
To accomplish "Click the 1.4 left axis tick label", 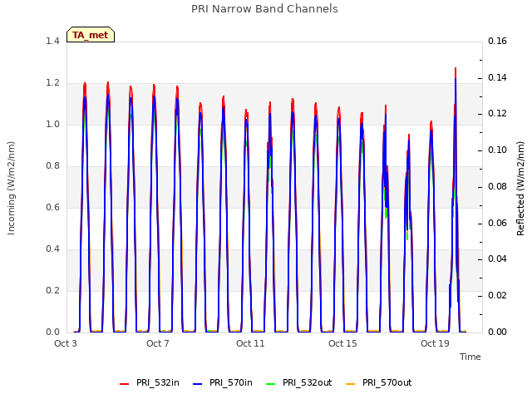I will 52,41.
